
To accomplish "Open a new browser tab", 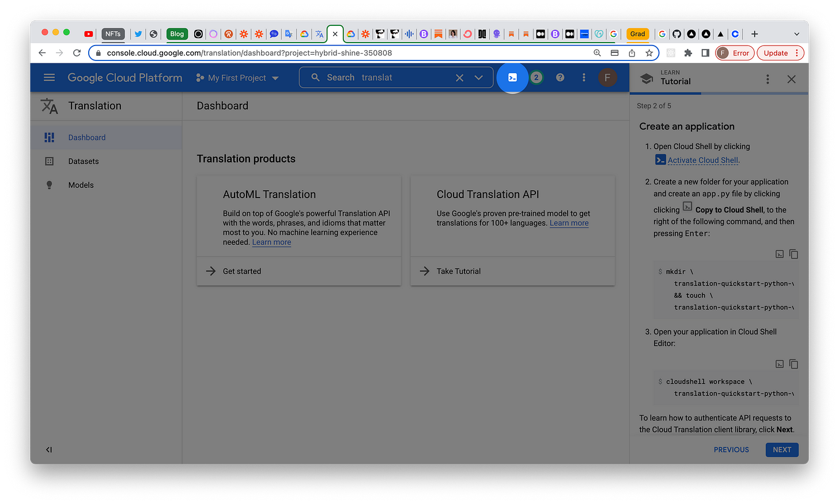I will (x=754, y=34).
